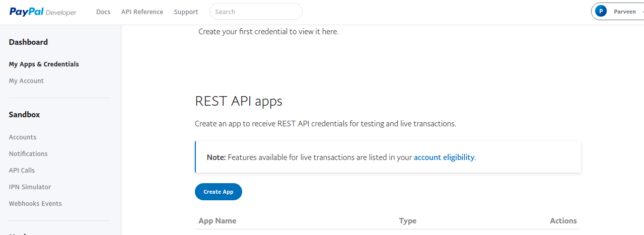Open the PayPal Developer logo home
Image resolution: width=644 pixels, height=235 pixels.
point(43,12)
